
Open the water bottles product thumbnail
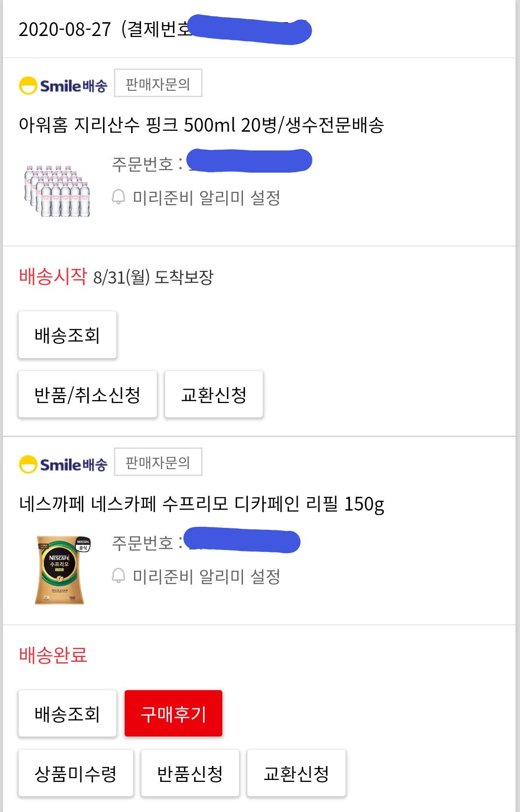tap(57, 191)
